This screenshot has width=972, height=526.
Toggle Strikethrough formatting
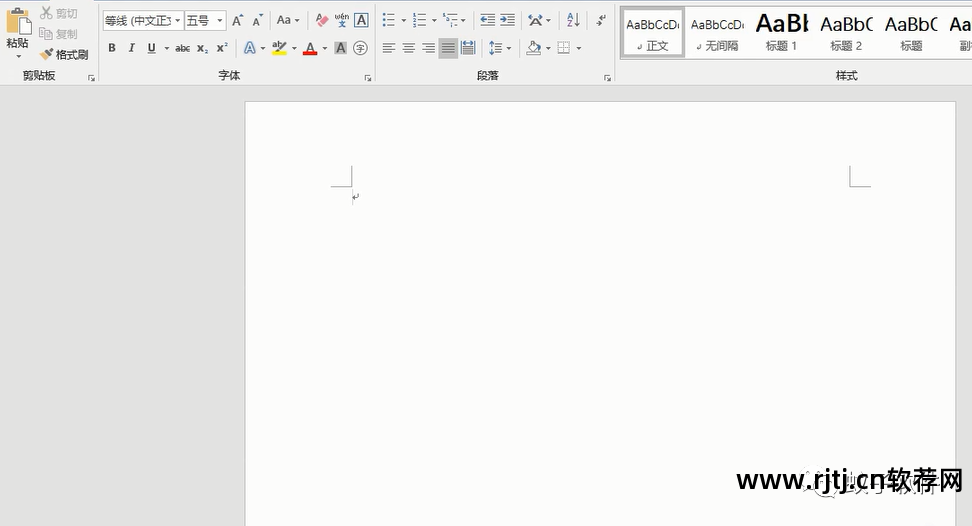pyautogui.click(x=182, y=48)
